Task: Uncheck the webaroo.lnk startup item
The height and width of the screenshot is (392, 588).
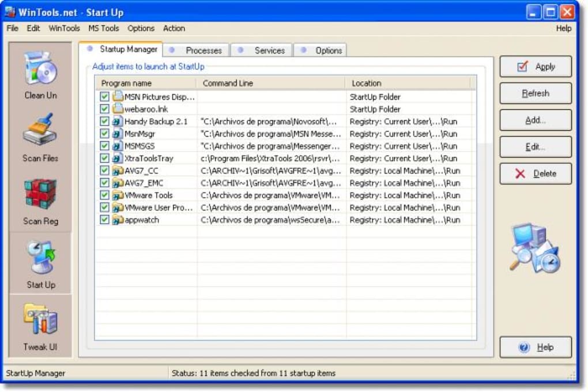Action: coord(104,109)
